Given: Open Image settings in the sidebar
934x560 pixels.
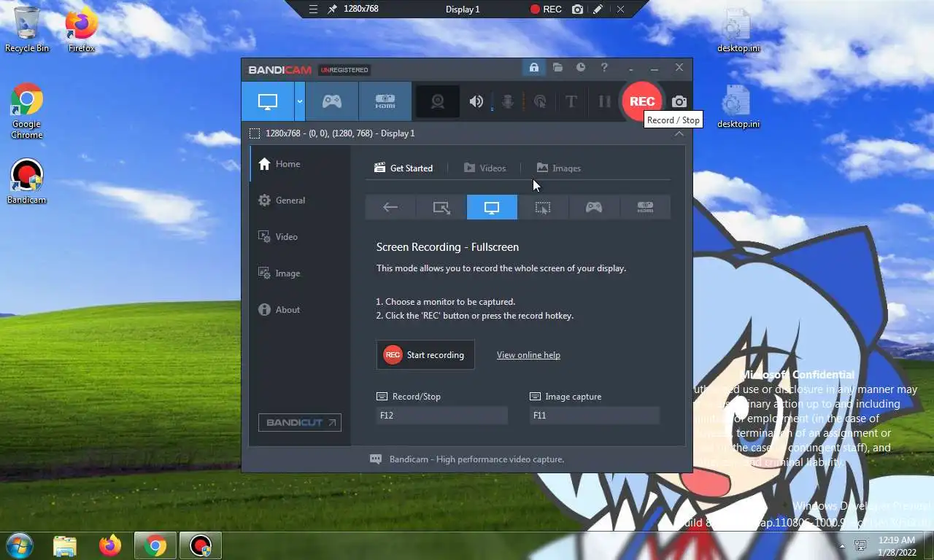Looking at the screenshot, I should (300, 273).
